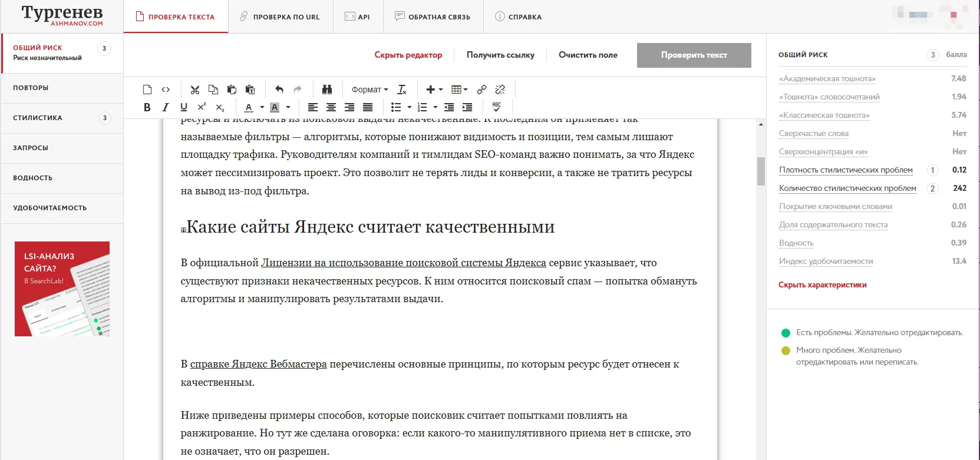Image resolution: width=980 pixels, height=460 pixels.
Task: Click the Тургенев logo
Action: [62, 15]
